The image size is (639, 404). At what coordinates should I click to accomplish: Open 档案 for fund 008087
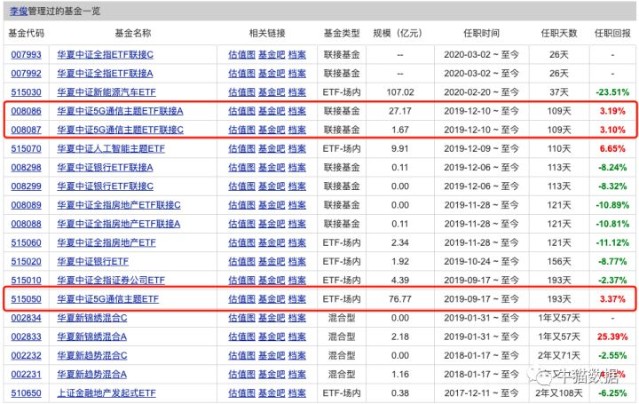tap(297, 130)
